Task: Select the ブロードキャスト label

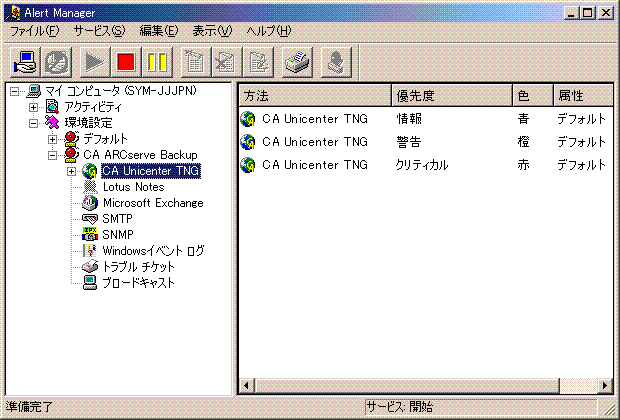Action: tap(138, 282)
